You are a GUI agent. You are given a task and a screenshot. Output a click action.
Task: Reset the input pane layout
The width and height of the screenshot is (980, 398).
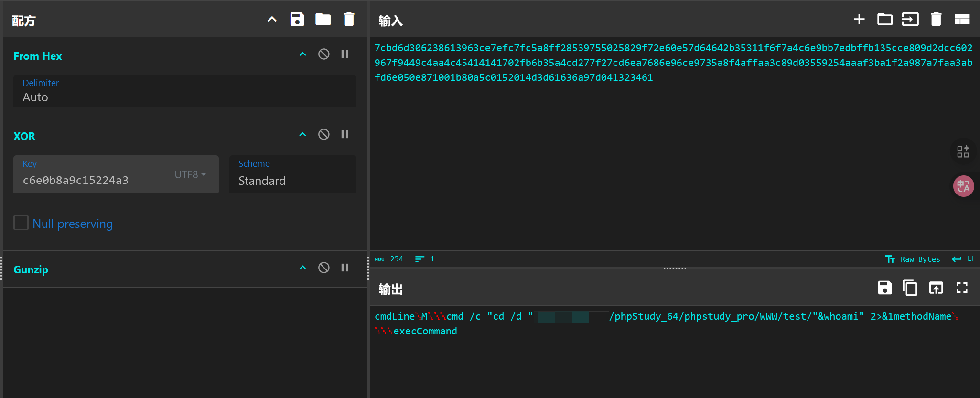click(962, 20)
